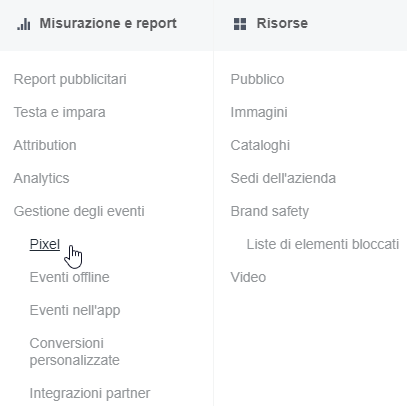Open the Misurazione e report heading
407x406 pixels.
tap(108, 23)
